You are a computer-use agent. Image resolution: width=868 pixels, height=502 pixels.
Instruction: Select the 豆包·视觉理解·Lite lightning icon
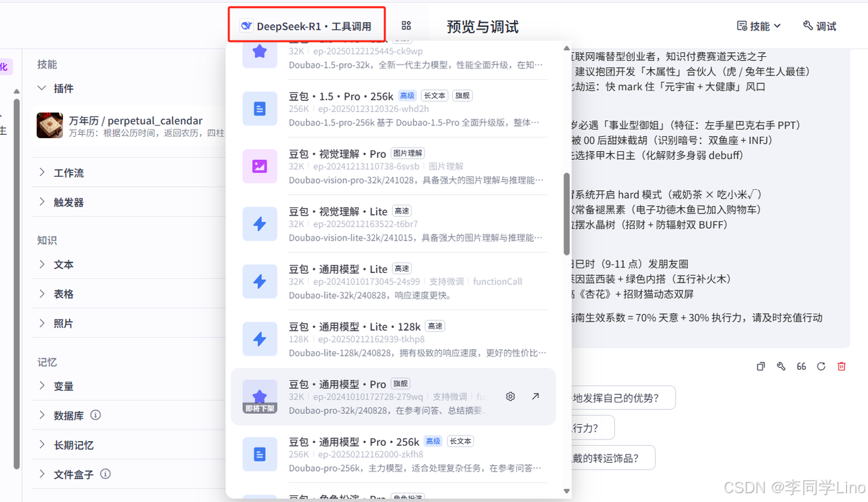point(260,224)
